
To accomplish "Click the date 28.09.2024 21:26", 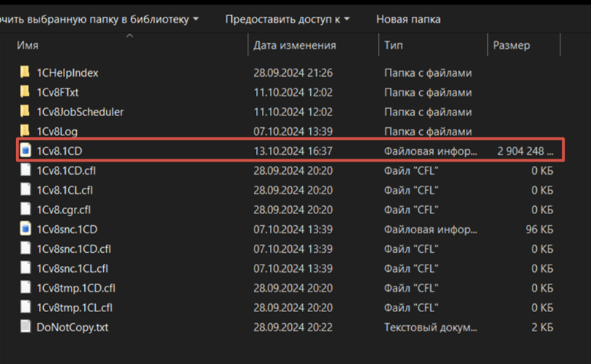I will pyautogui.click(x=293, y=72).
